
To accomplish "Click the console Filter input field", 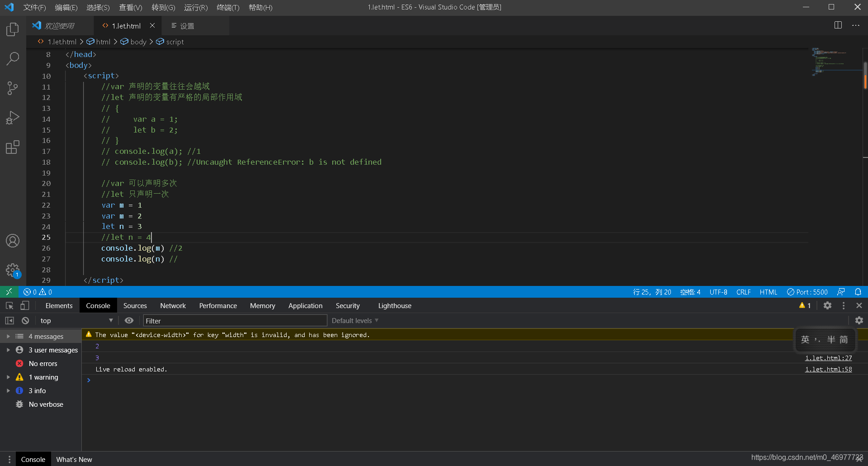I will click(x=235, y=321).
